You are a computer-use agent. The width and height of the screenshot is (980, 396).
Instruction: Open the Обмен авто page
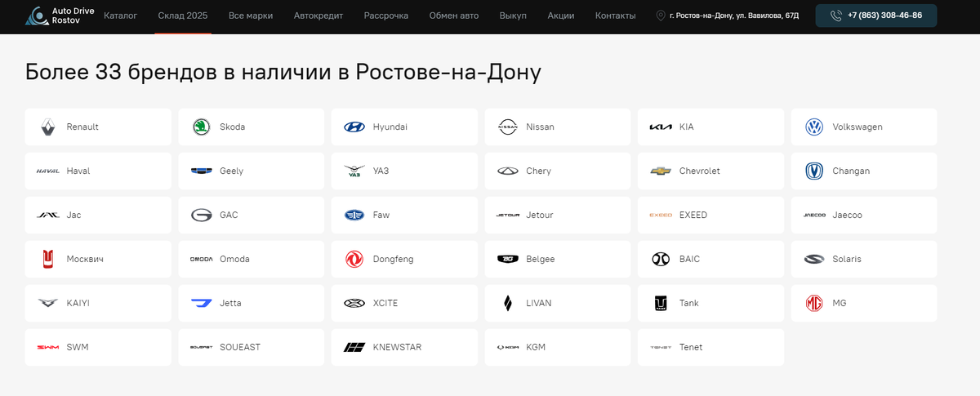(454, 16)
